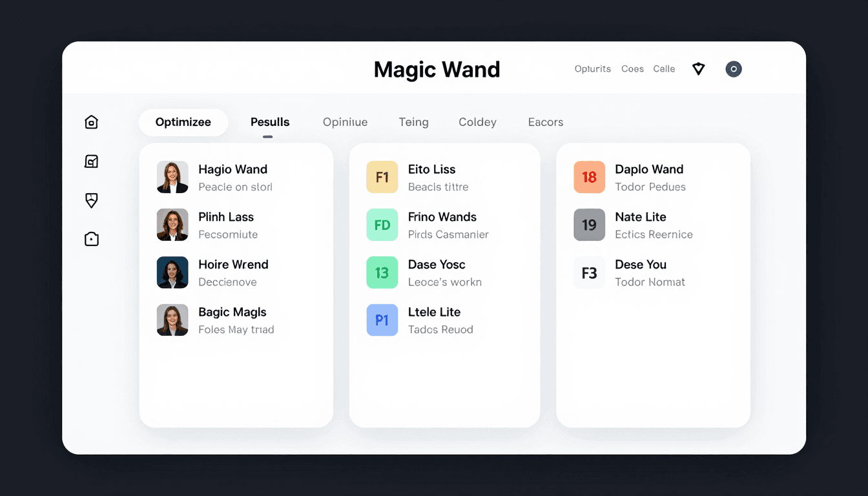Click the yellow F1 badge
Screen dimensions: 868x496
(382, 178)
